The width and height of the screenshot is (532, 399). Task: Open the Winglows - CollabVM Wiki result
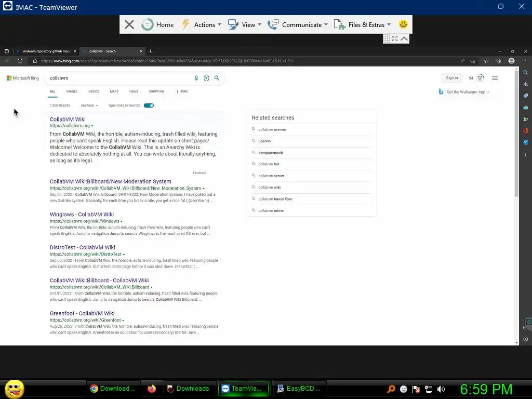point(82,215)
